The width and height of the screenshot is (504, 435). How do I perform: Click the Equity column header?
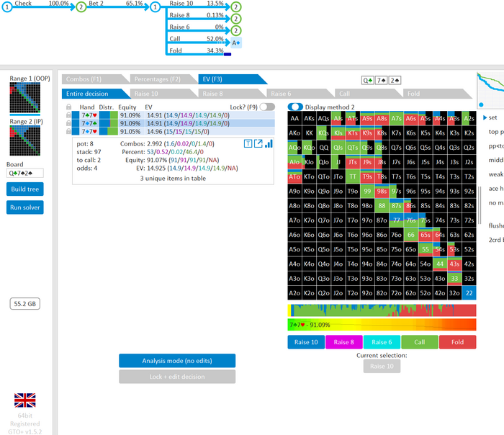pyautogui.click(x=127, y=107)
